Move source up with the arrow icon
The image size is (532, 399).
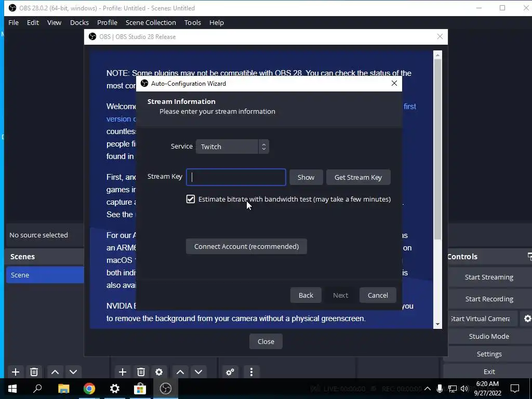[x=180, y=372]
